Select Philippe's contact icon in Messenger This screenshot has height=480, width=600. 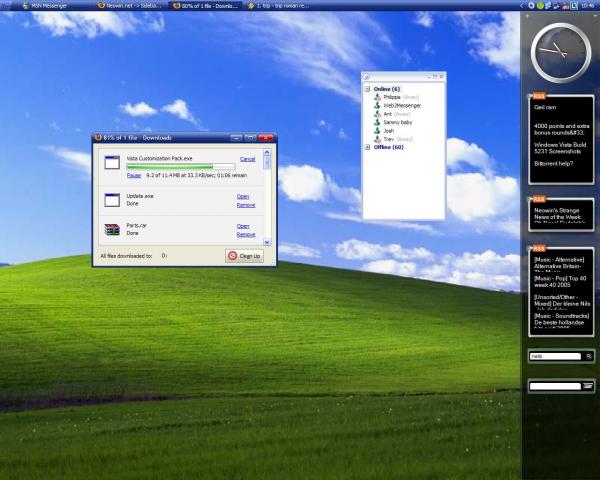(377, 97)
